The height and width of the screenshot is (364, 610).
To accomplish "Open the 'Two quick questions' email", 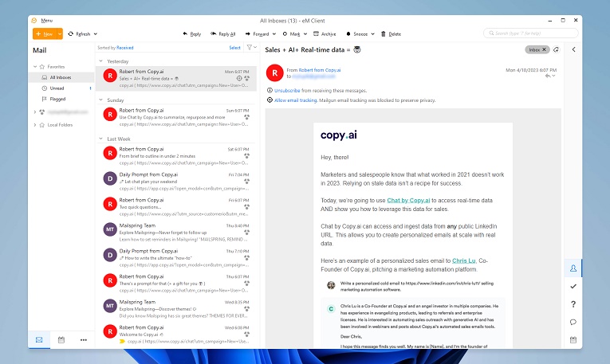I will coord(176,207).
